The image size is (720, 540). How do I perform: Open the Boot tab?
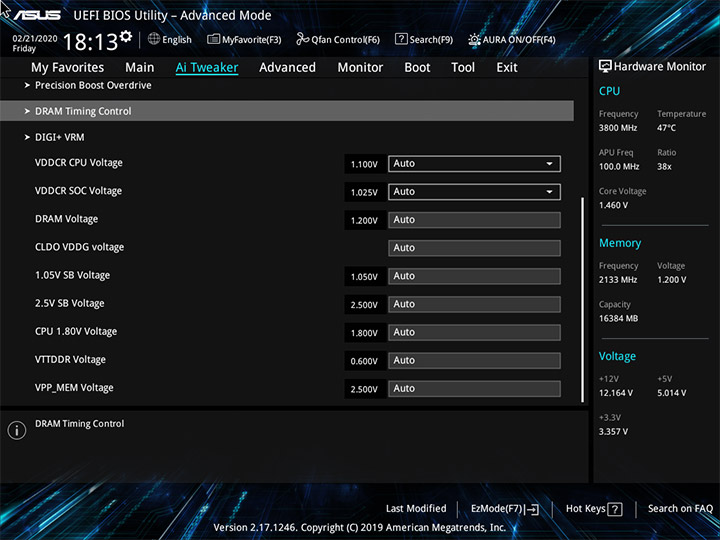click(x=417, y=68)
